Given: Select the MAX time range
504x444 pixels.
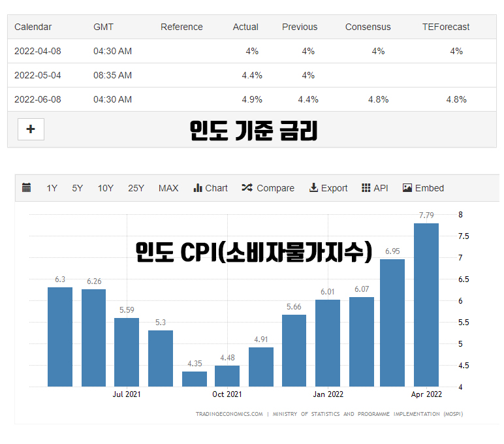Looking at the screenshot, I should [x=168, y=188].
